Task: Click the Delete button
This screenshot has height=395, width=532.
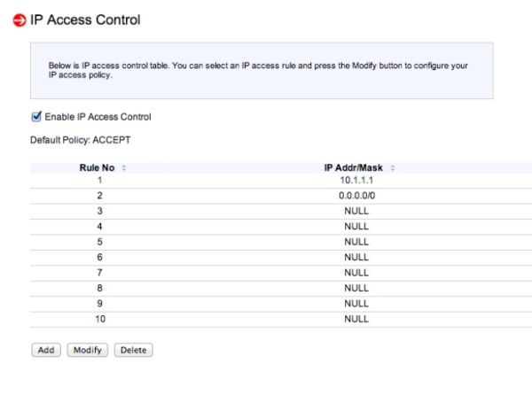Action: pyautogui.click(x=133, y=350)
